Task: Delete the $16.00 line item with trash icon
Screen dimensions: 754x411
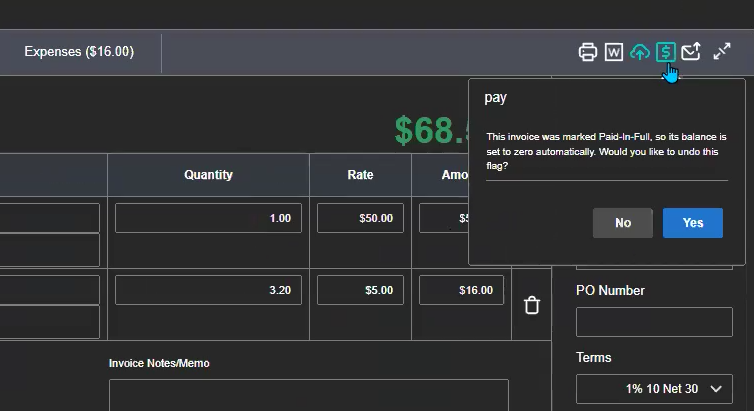Action: [532, 305]
